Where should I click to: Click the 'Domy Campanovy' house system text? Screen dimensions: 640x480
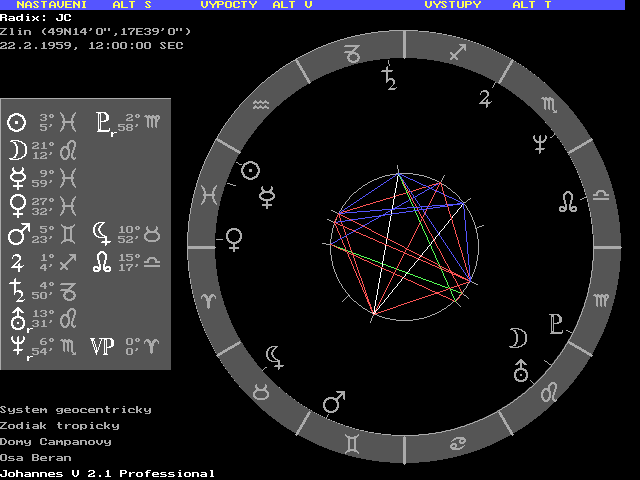pos(56,441)
